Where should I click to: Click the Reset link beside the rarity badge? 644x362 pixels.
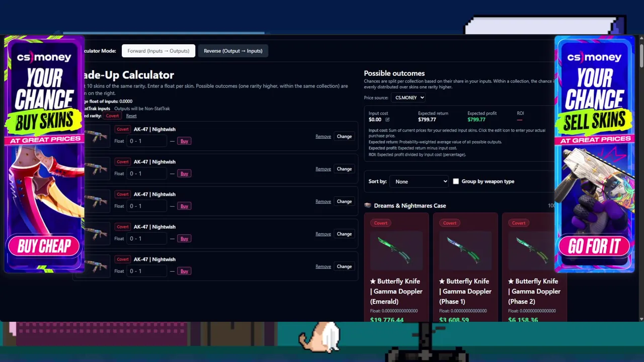(x=131, y=116)
